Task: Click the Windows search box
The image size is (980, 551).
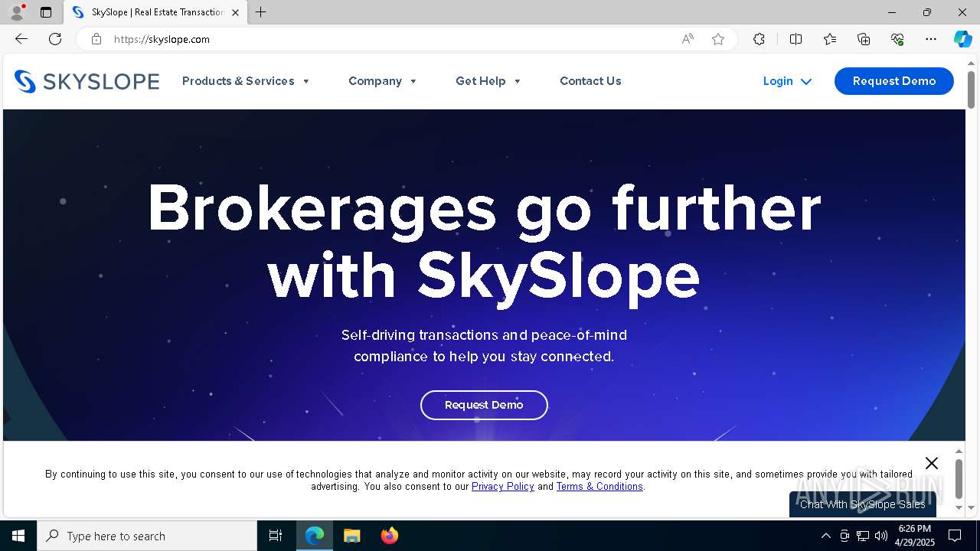Action: (147, 536)
